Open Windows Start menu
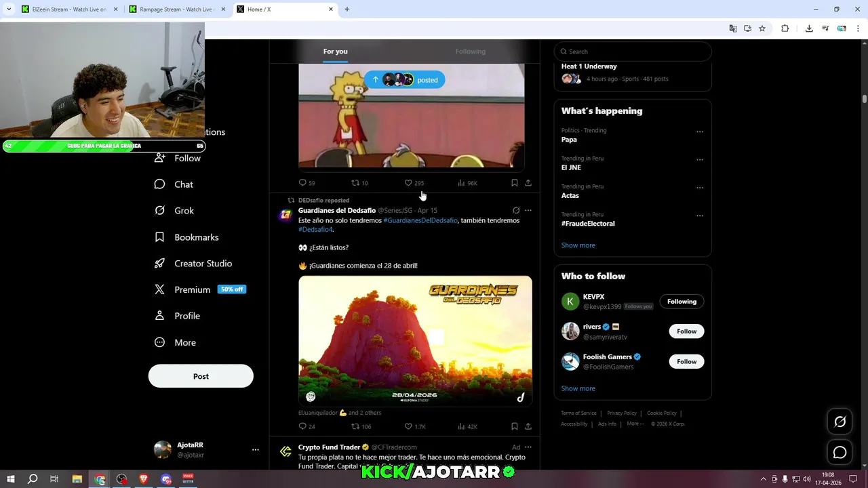The width and height of the screenshot is (868, 488). click(x=11, y=479)
